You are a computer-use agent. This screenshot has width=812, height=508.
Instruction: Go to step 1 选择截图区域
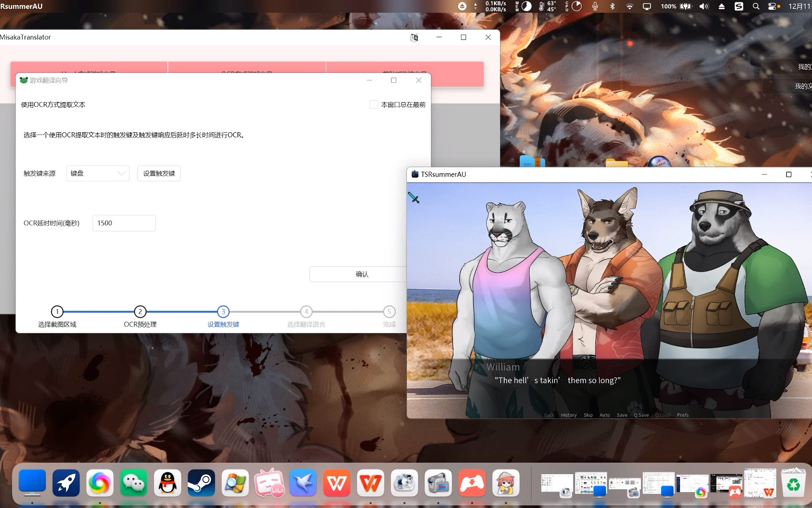point(57,317)
